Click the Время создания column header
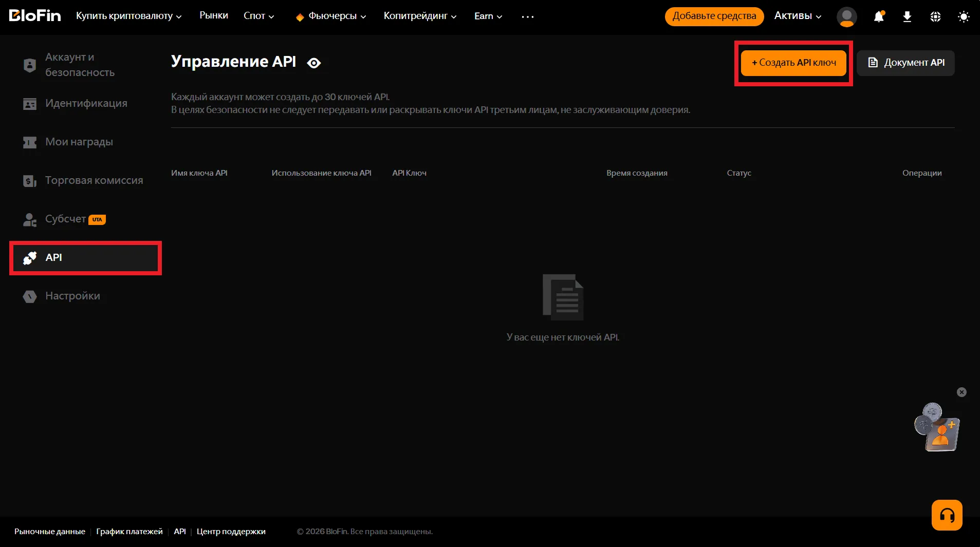The height and width of the screenshot is (547, 980). [x=637, y=173]
